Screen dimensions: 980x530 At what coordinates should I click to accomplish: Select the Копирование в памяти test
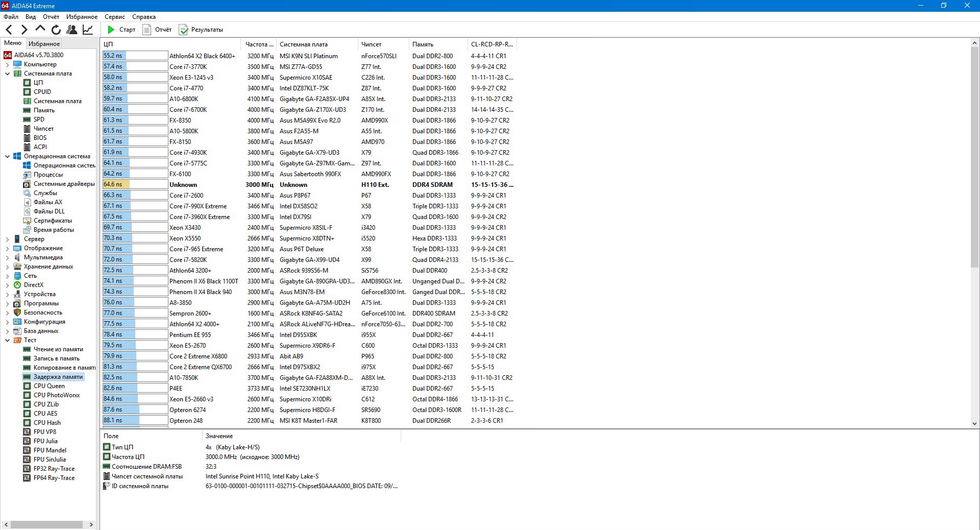coord(59,368)
